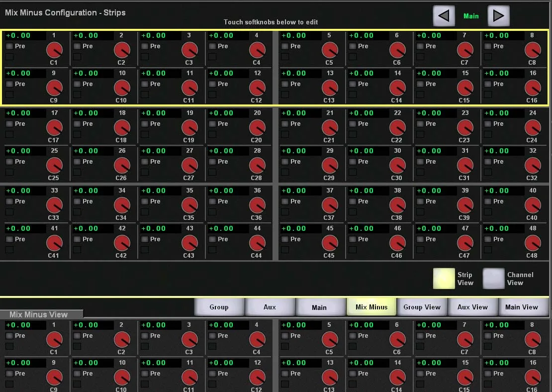552x392 pixels.
Task: Enable Pre for channel 6 in Mix Minus View
Action: pyautogui.click(x=353, y=336)
